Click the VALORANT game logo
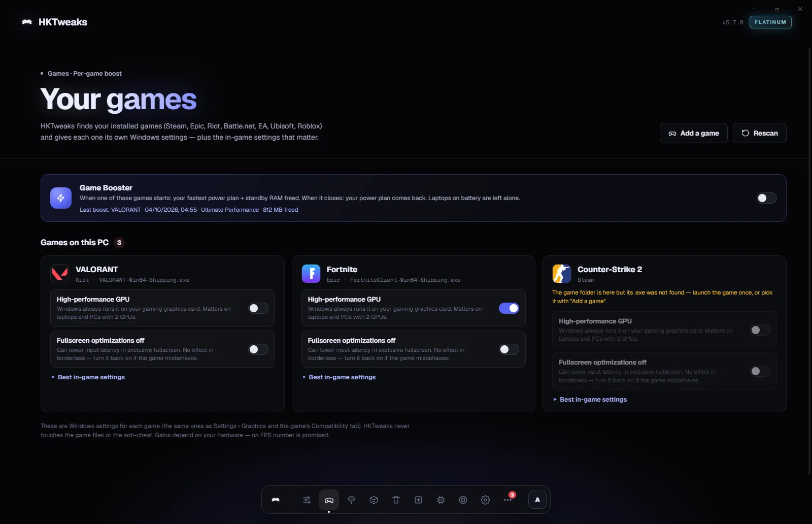 click(60, 274)
